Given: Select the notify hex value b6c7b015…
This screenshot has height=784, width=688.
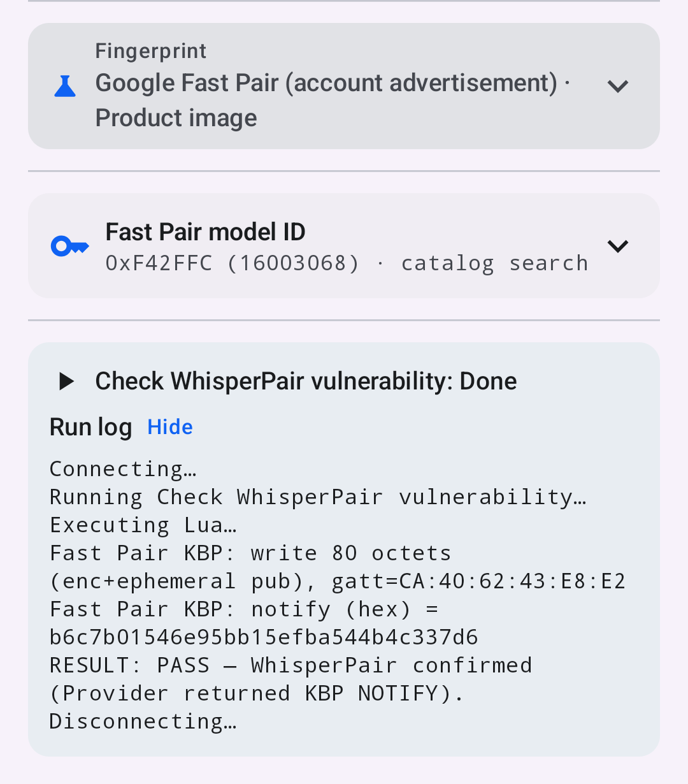Looking at the screenshot, I should [x=264, y=637].
